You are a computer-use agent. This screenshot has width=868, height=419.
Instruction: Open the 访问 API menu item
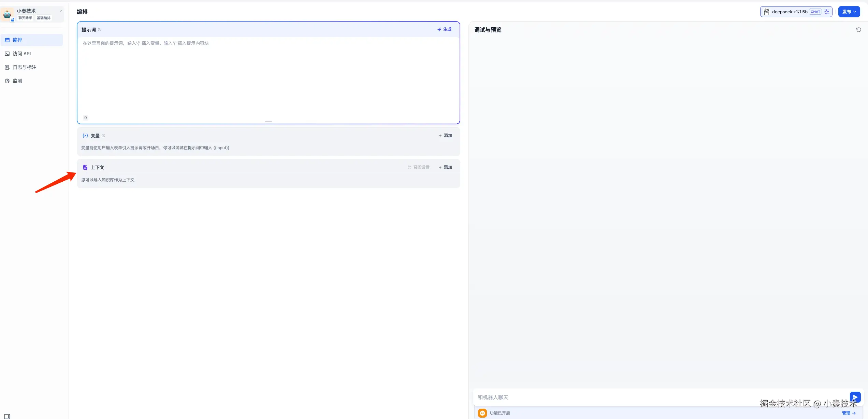(x=22, y=54)
